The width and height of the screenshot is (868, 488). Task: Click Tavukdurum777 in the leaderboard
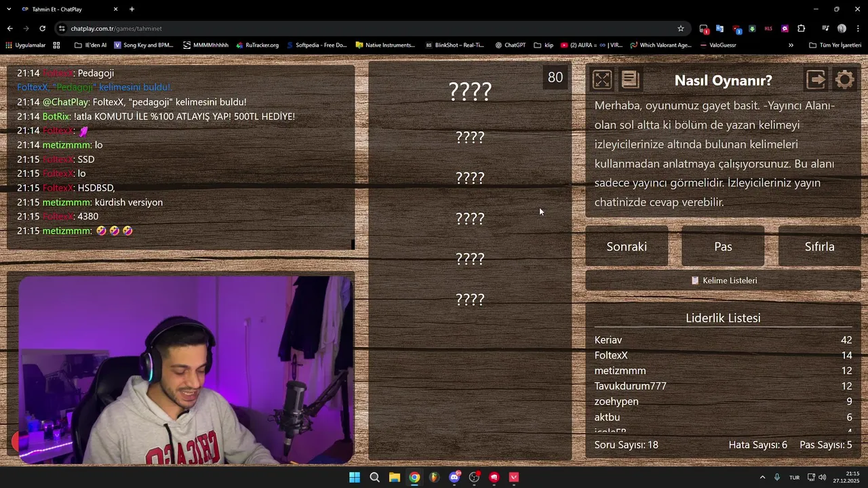tap(631, 386)
